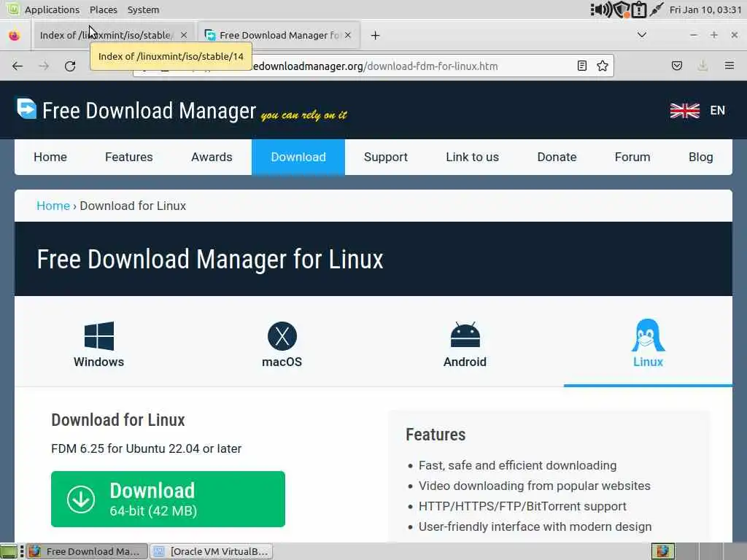747x560 pixels.
Task: Click the address bar URL field
Action: point(373,66)
